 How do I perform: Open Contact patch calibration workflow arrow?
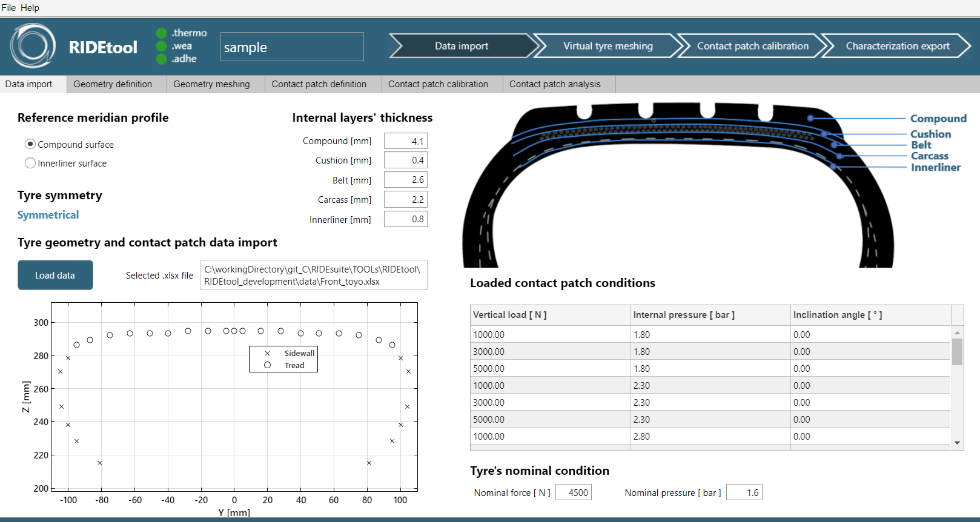(x=752, y=46)
